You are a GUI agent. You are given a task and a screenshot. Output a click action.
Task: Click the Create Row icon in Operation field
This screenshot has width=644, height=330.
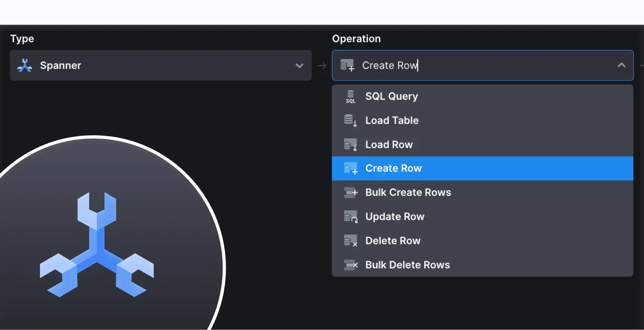[x=347, y=65]
